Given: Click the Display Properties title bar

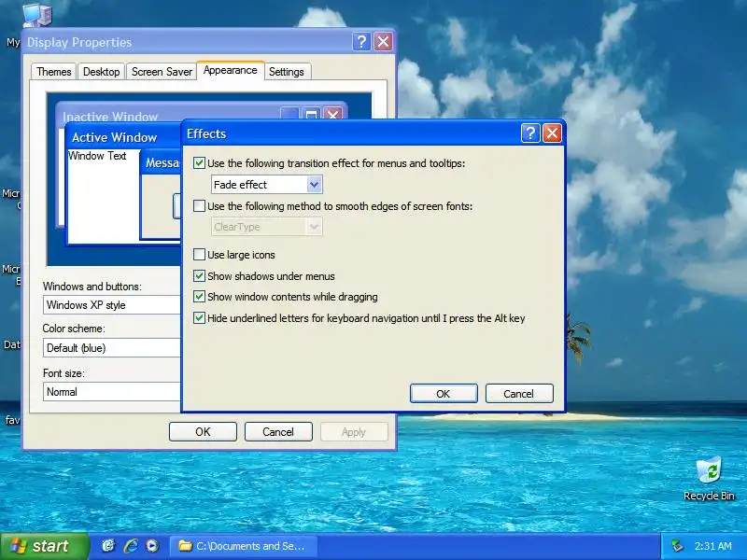Looking at the screenshot, I should coord(189,42).
